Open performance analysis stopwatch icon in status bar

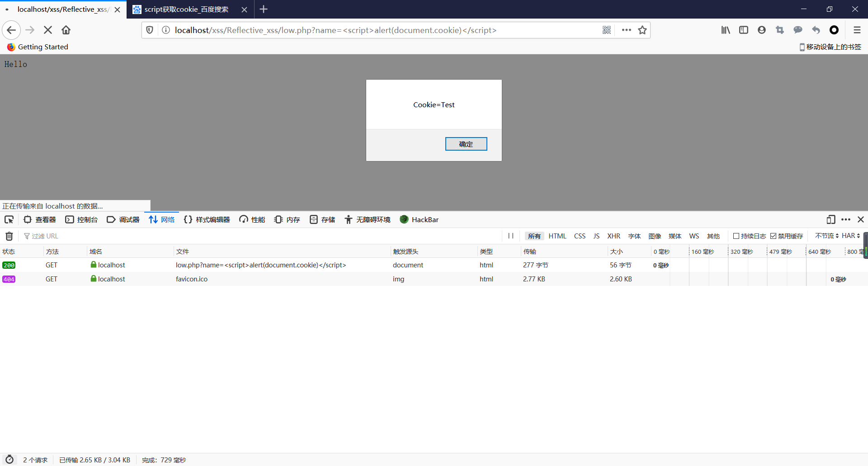[9, 460]
